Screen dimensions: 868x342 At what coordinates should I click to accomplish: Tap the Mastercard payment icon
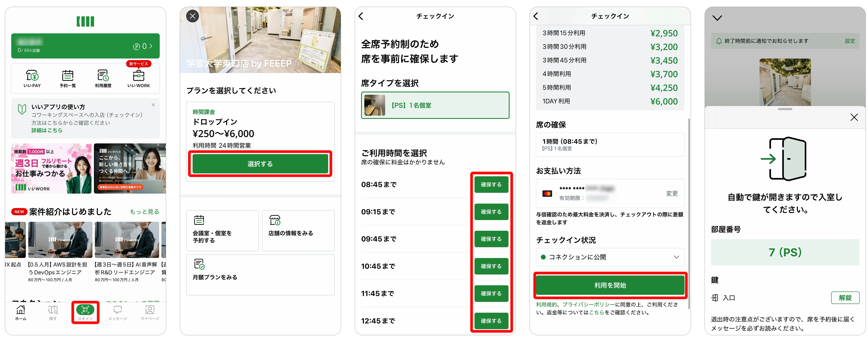point(547,193)
